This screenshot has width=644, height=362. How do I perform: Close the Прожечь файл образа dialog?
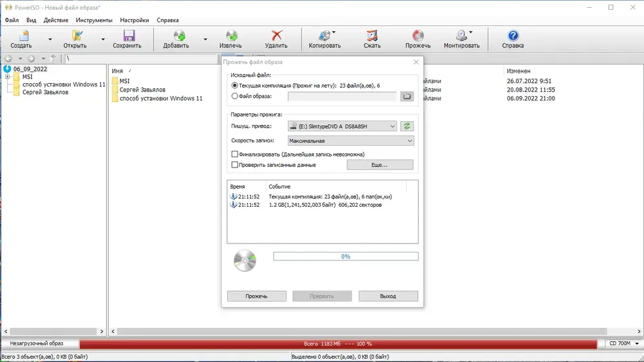pos(416,62)
